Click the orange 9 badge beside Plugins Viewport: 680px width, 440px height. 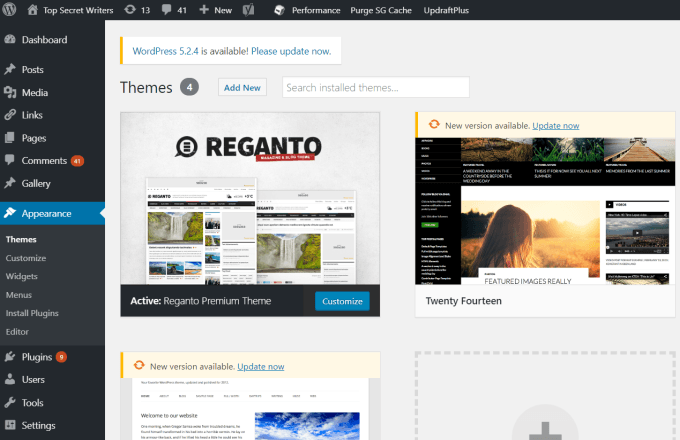coord(61,357)
